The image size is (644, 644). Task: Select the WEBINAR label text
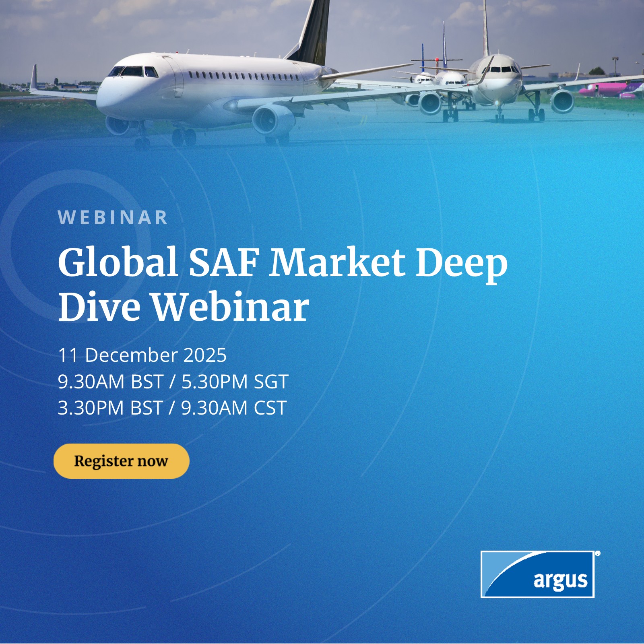pos(113,218)
